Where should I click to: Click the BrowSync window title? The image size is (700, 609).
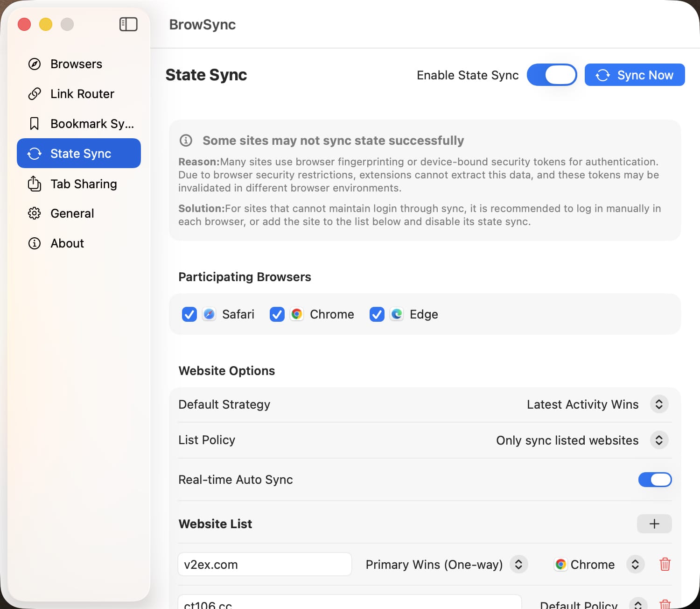[203, 24]
